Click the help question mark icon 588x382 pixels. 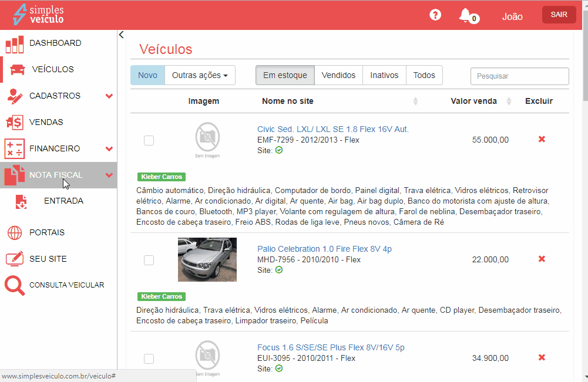point(435,15)
